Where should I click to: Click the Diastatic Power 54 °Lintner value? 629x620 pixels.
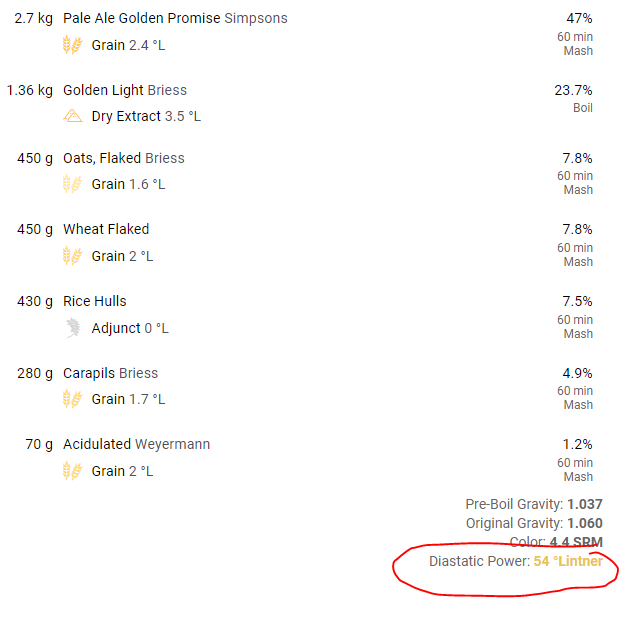[568, 561]
